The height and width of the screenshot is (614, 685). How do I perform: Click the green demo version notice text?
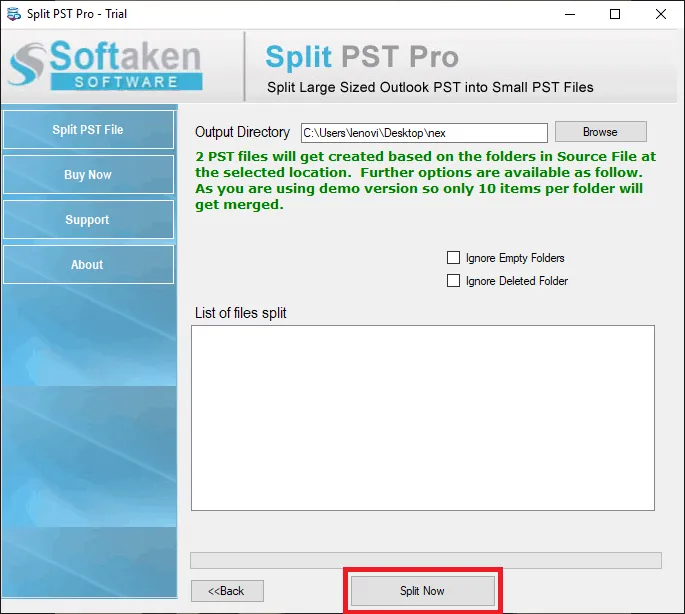(x=425, y=180)
